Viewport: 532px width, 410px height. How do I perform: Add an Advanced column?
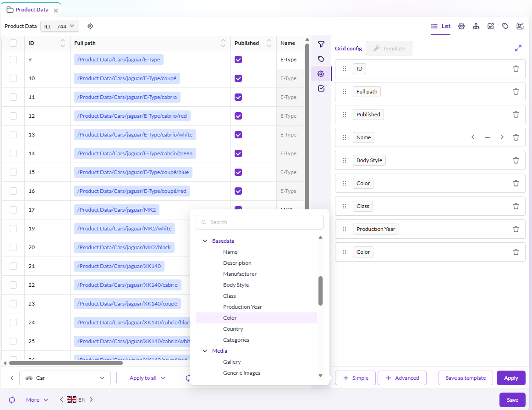pos(402,378)
